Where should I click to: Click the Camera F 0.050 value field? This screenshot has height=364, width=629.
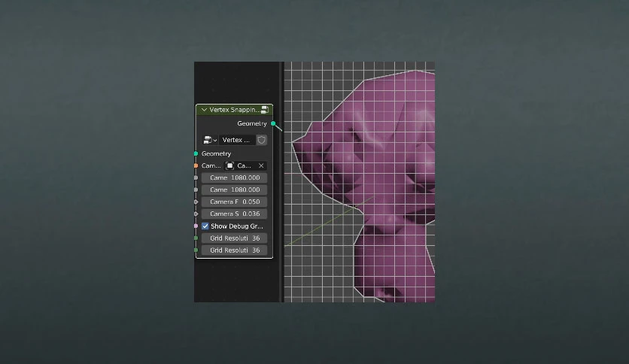point(234,202)
